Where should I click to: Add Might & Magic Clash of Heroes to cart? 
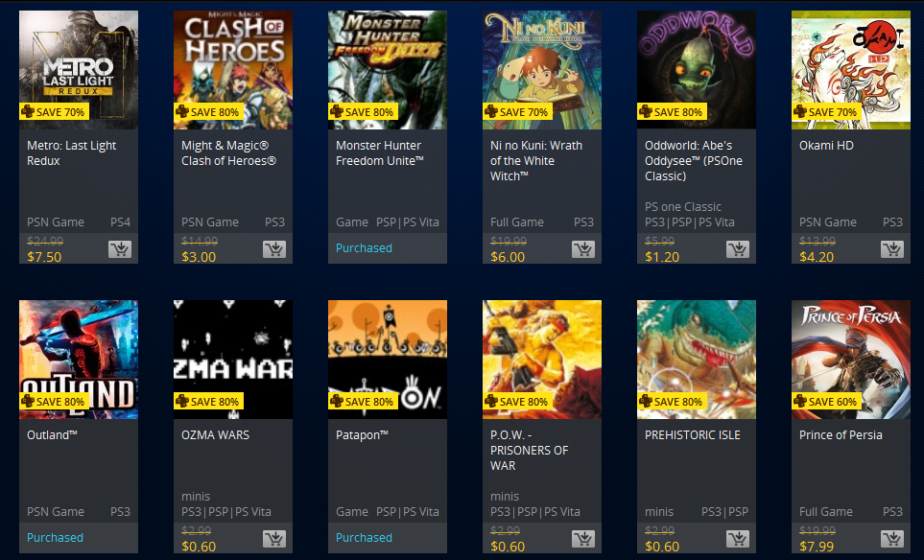[274, 249]
